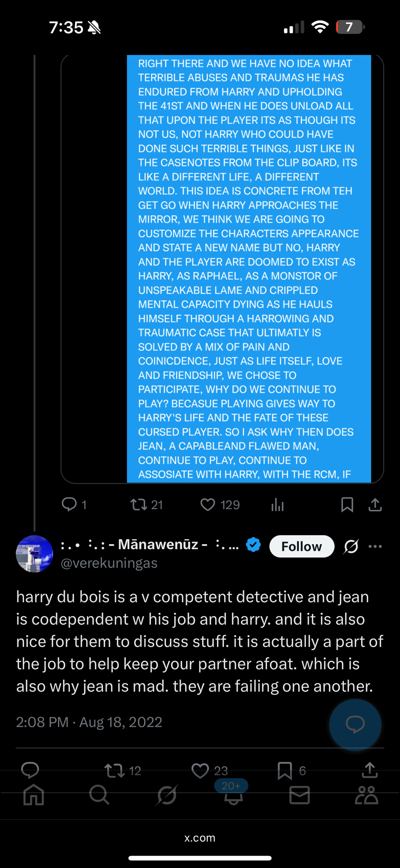Open the @verekuningas handle link
400x868 pixels.
[x=109, y=563]
